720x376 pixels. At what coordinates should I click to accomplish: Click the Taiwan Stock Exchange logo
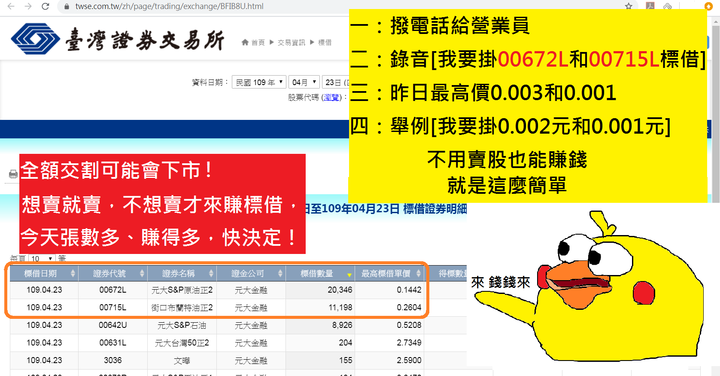(118, 39)
